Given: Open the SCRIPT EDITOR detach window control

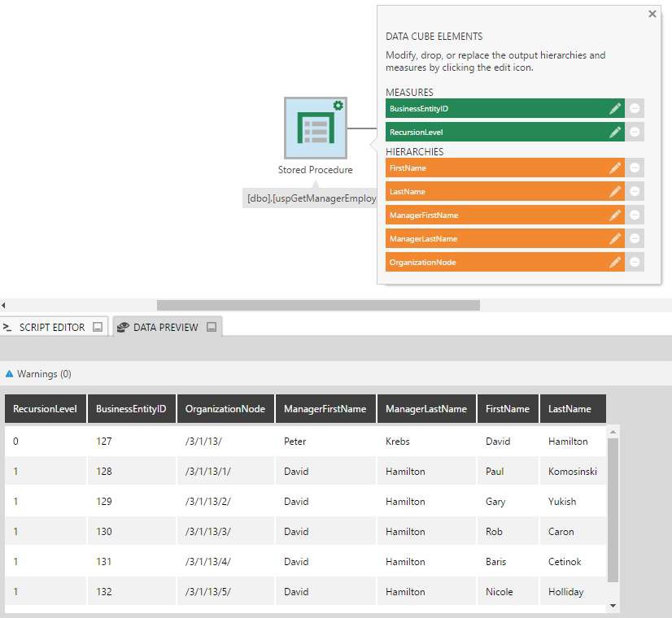Looking at the screenshot, I should pyautogui.click(x=98, y=326).
